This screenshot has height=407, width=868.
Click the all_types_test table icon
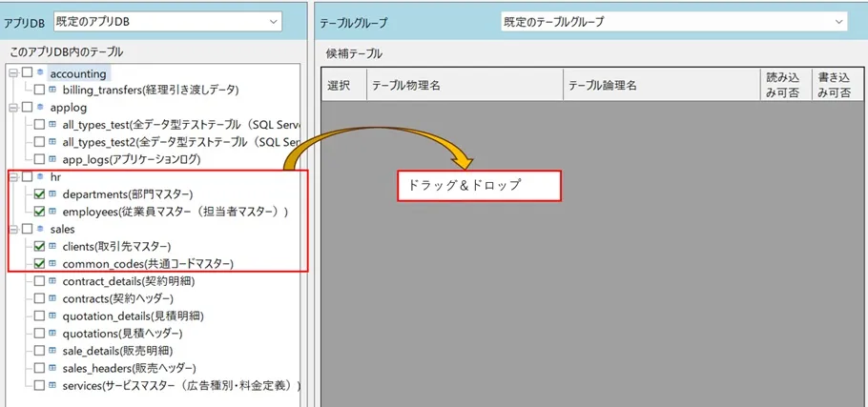point(52,124)
